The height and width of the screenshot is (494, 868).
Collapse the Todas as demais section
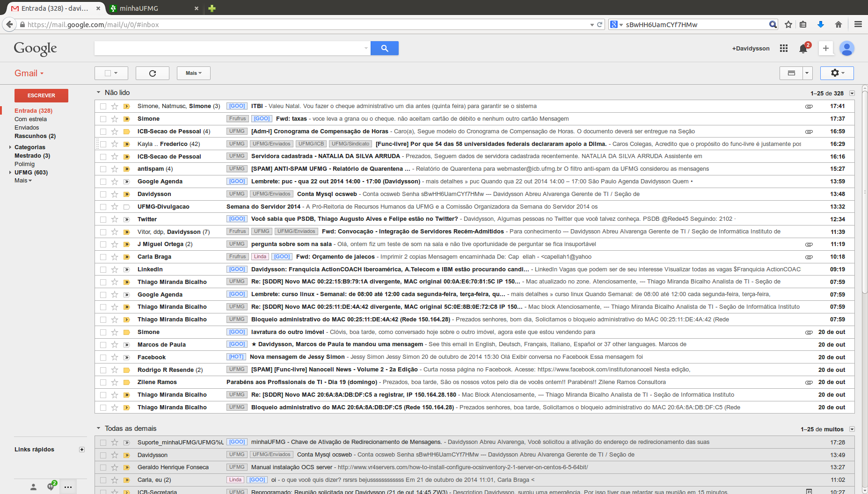tap(98, 429)
